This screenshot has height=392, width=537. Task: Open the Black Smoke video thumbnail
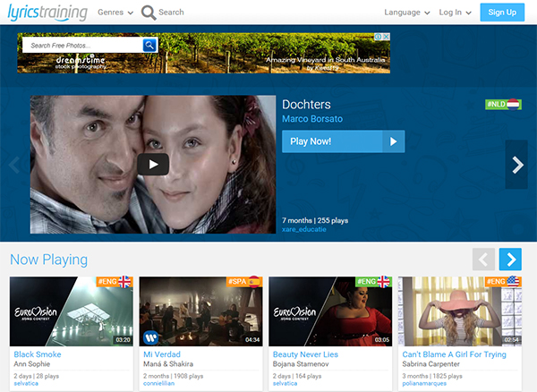tap(72, 311)
